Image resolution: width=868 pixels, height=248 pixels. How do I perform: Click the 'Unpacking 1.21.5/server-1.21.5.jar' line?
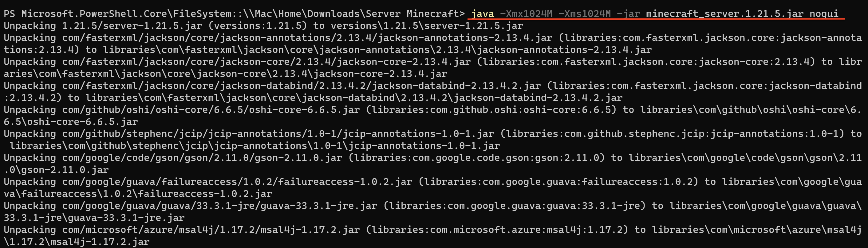[263, 26]
